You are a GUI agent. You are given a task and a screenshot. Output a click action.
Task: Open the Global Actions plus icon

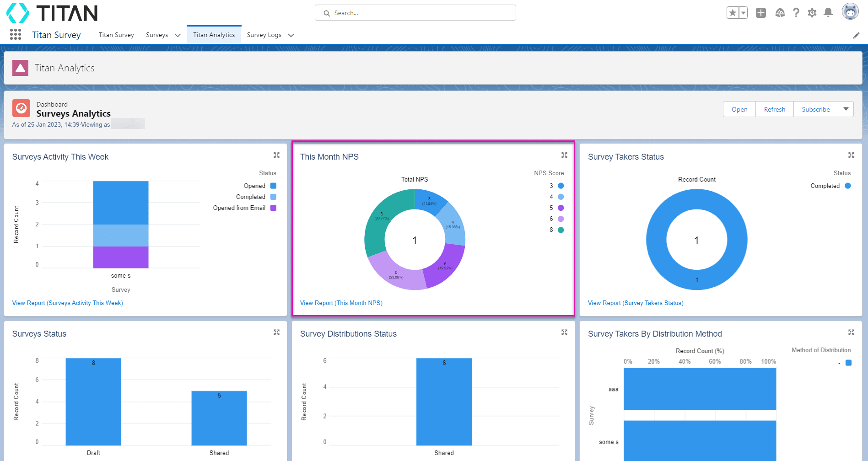point(761,13)
